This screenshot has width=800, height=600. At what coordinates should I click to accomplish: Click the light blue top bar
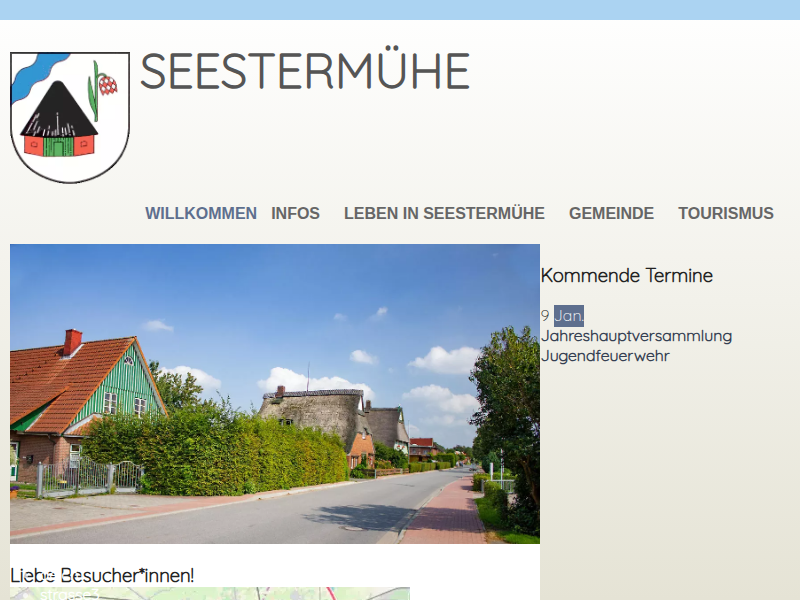[x=400, y=10]
